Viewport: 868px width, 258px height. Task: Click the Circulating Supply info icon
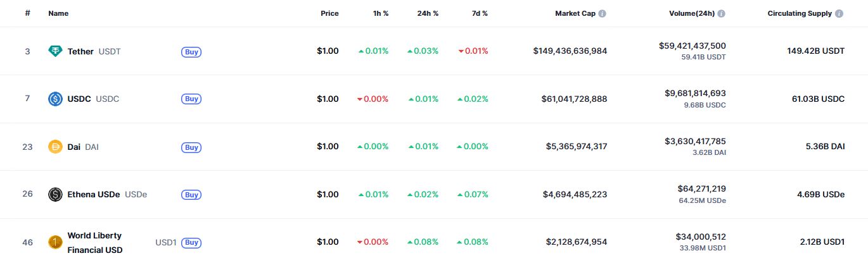[839, 13]
